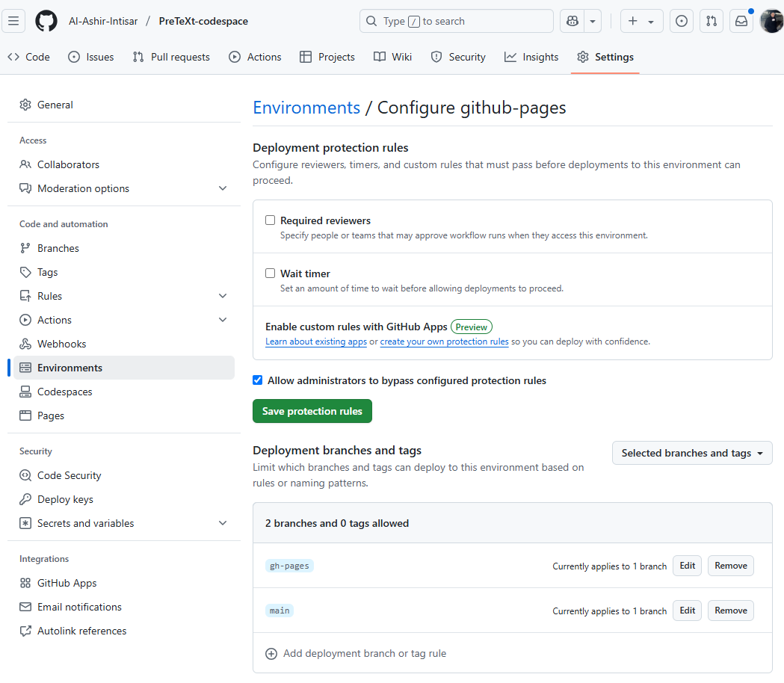This screenshot has width=784, height=683.
Task: Open PreTeXt-codespace repository link
Action: (203, 21)
